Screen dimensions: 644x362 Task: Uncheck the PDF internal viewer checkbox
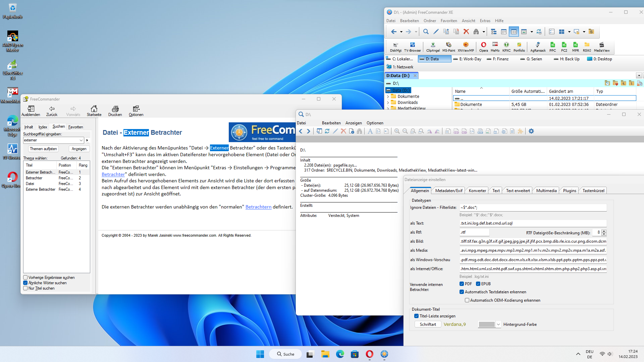[x=462, y=284]
